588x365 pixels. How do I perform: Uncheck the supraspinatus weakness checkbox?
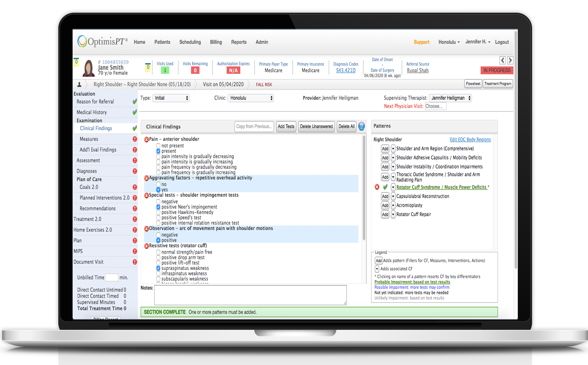[x=158, y=268]
